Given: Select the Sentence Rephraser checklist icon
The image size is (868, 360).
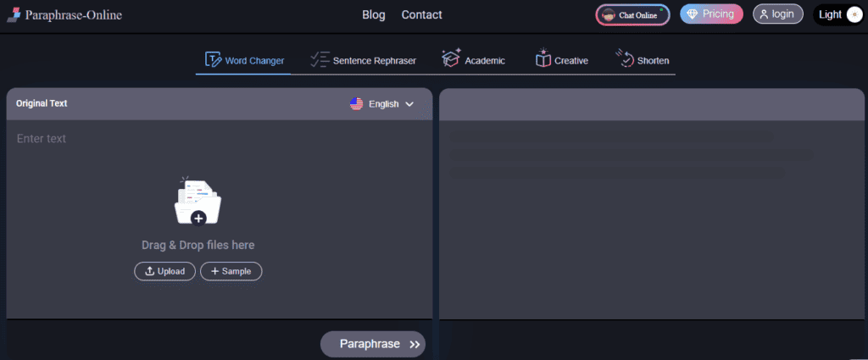Looking at the screenshot, I should (320, 59).
